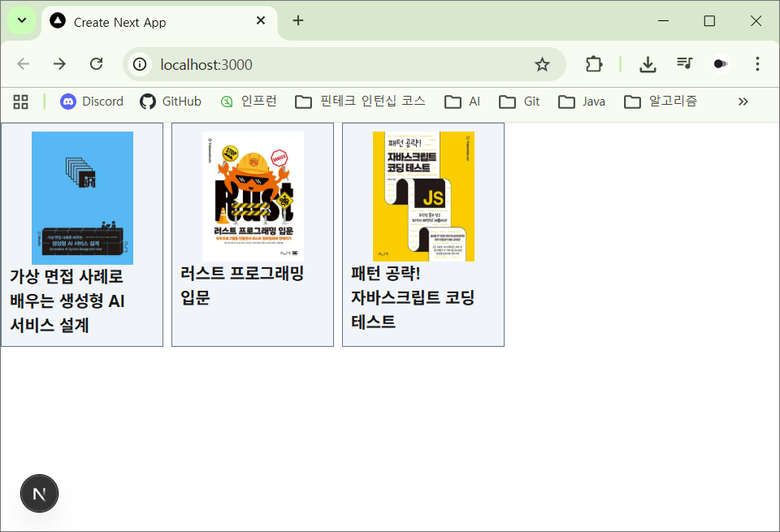Screen dimensions: 780x532
Task: Show hidden bookmarks with the chevron
Action: (x=743, y=102)
